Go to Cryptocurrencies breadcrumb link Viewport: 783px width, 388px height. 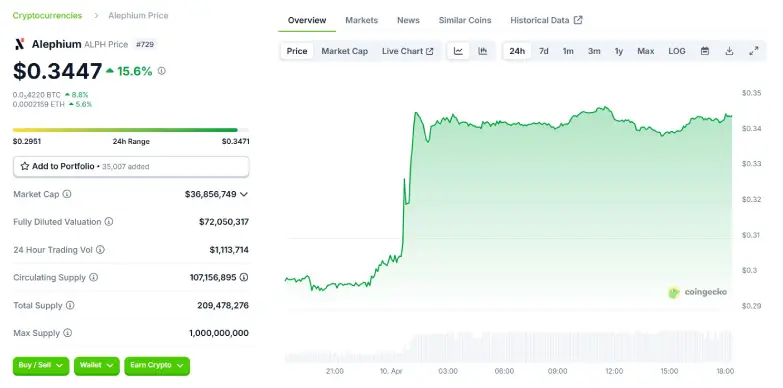point(47,15)
